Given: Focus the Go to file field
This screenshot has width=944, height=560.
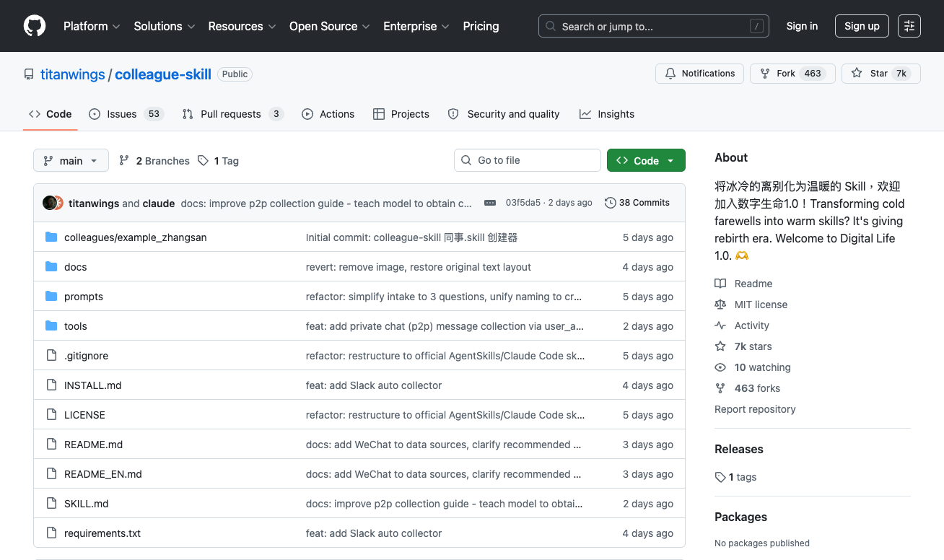Looking at the screenshot, I should pyautogui.click(x=528, y=160).
